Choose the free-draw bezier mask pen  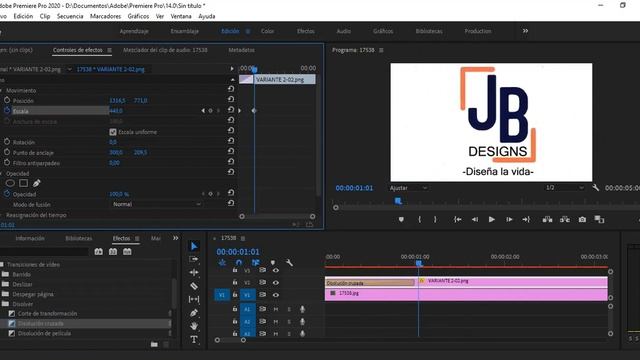click(37, 183)
